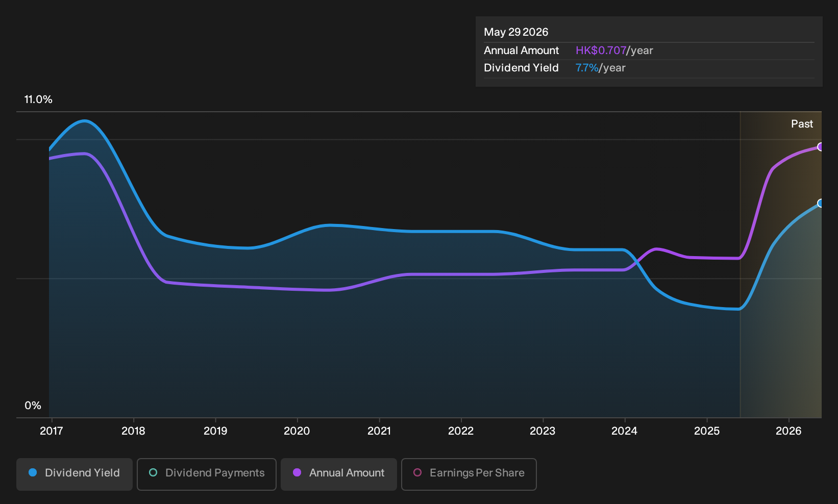Click the 2018 x-axis label
This screenshot has width=838, height=504.
pyautogui.click(x=133, y=431)
